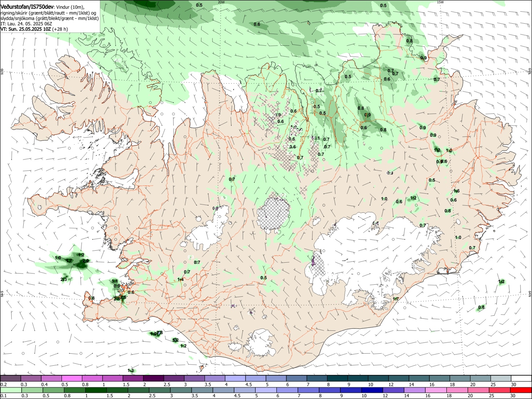The height and width of the screenshot is (399, 532).
Task: Click the 1.3 value at the bottom of the map
Action: point(131,370)
